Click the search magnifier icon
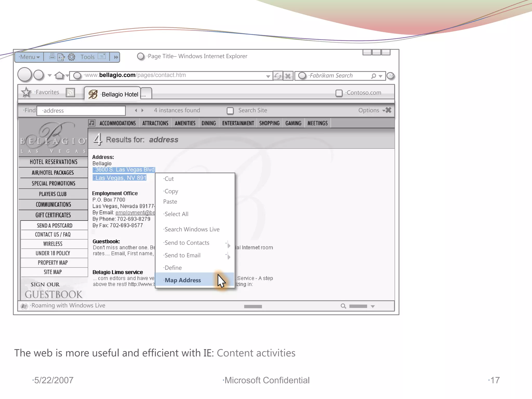This screenshot has width=532, height=399. click(373, 76)
